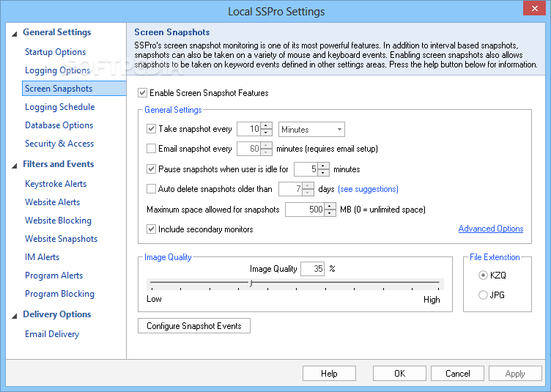
Task: Open Logging Schedule page
Action: click(60, 107)
